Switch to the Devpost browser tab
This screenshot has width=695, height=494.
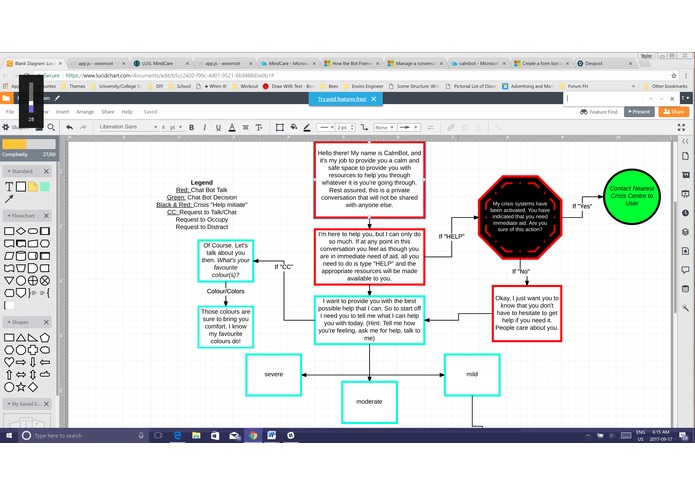pyautogui.click(x=605, y=63)
